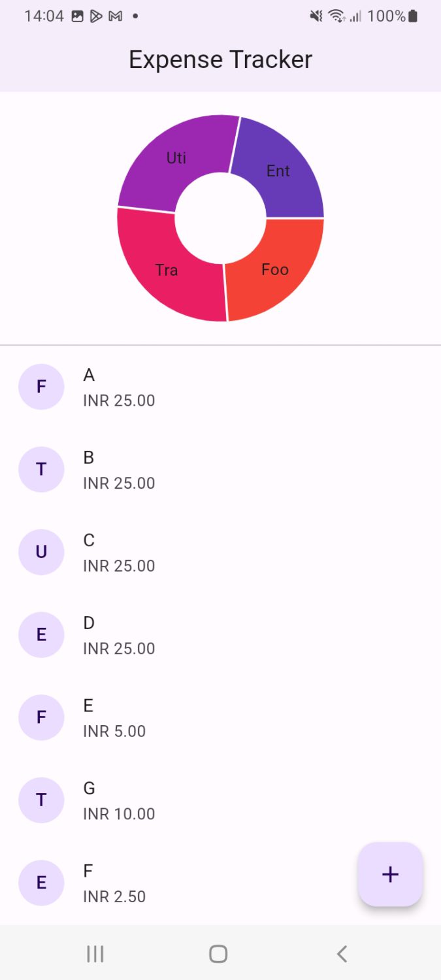Tap the add expense plus button

pyautogui.click(x=390, y=874)
